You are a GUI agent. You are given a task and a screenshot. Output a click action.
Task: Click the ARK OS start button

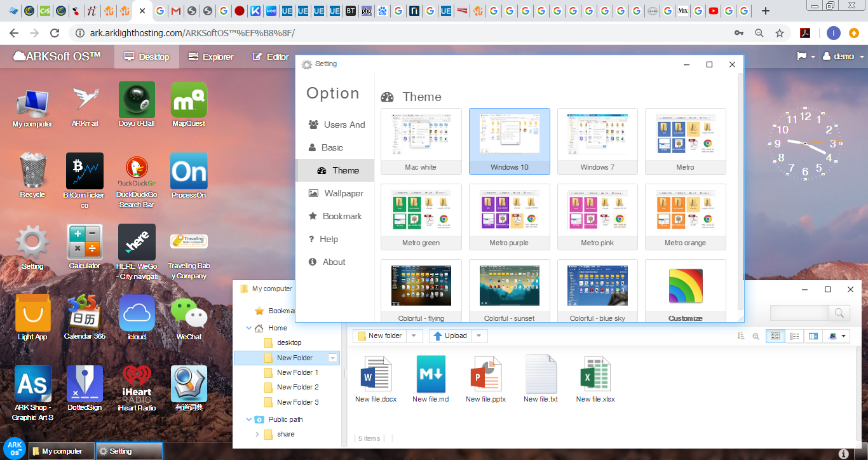click(14, 448)
